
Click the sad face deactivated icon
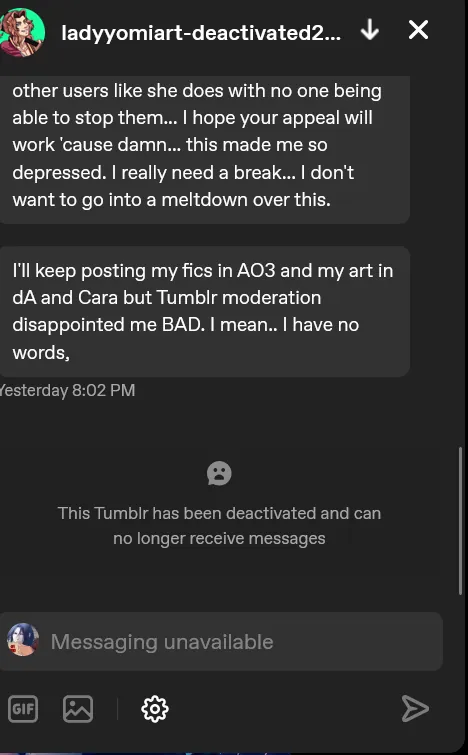pos(219,473)
